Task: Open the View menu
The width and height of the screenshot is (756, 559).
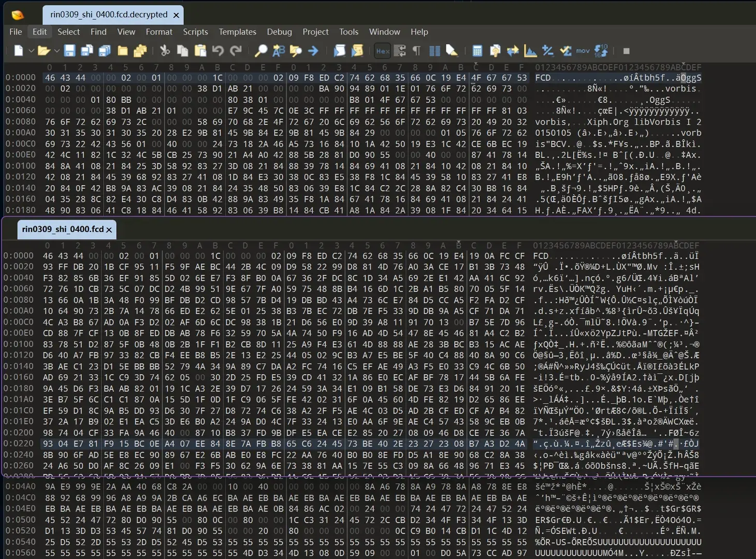Action: [x=126, y=32]
